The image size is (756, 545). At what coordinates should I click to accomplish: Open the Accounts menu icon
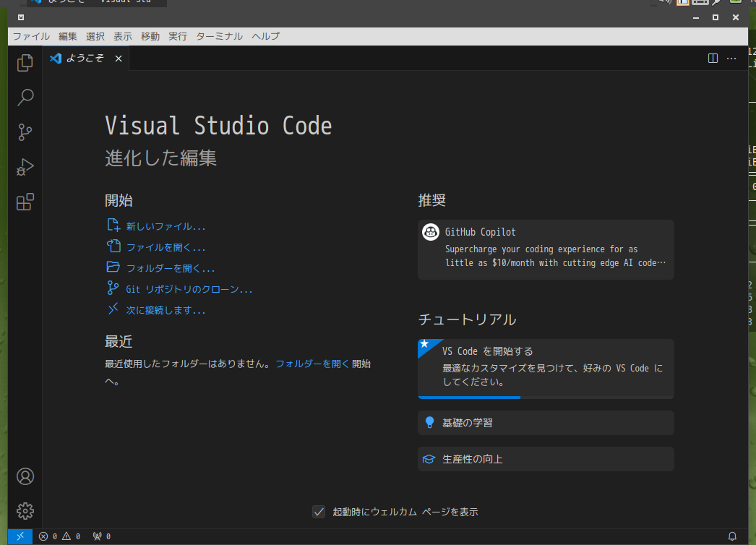25,476
